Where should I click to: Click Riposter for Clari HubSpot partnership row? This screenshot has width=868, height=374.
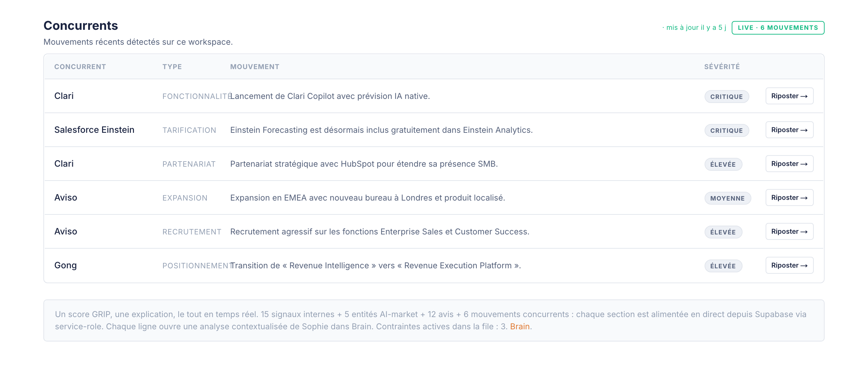tap(789, 164)
